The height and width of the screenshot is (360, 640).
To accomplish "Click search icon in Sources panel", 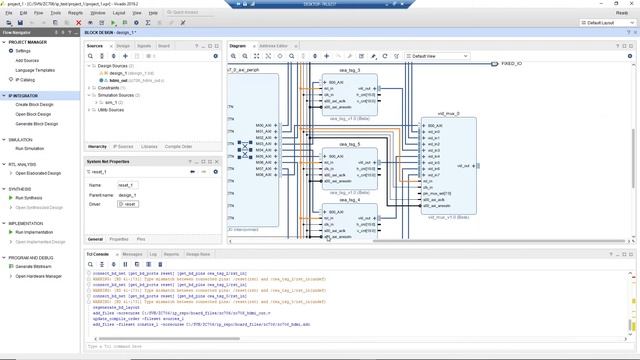I will coord(90,56).
